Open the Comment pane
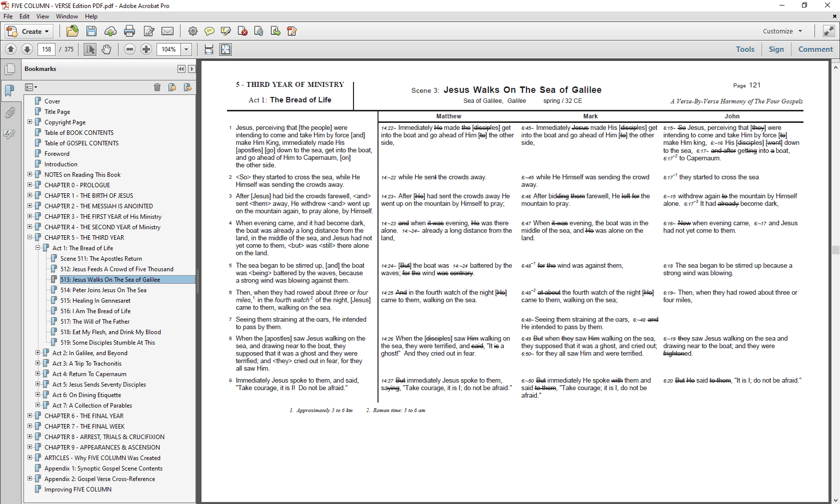 [815, 49]
